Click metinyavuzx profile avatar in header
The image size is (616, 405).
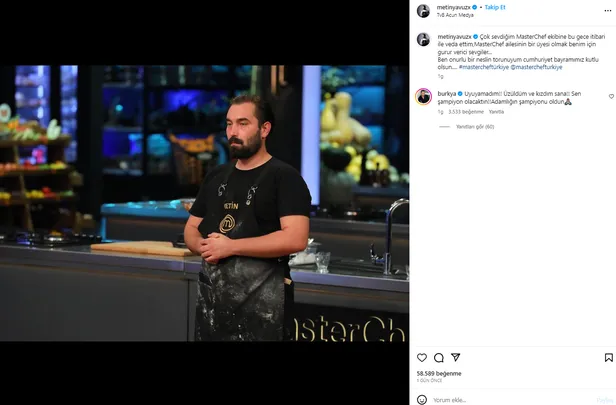(424, 11)
